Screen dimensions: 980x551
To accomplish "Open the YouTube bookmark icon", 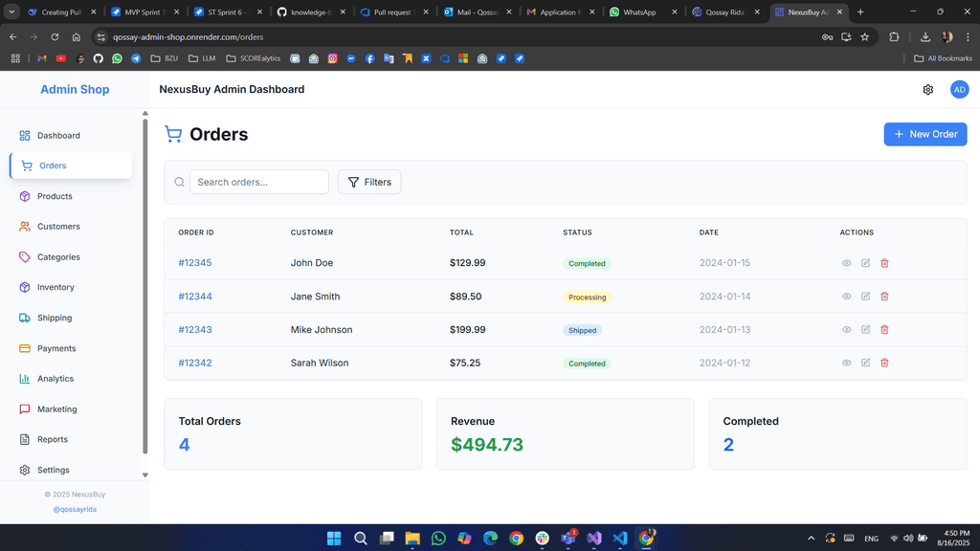I will 60,58.
